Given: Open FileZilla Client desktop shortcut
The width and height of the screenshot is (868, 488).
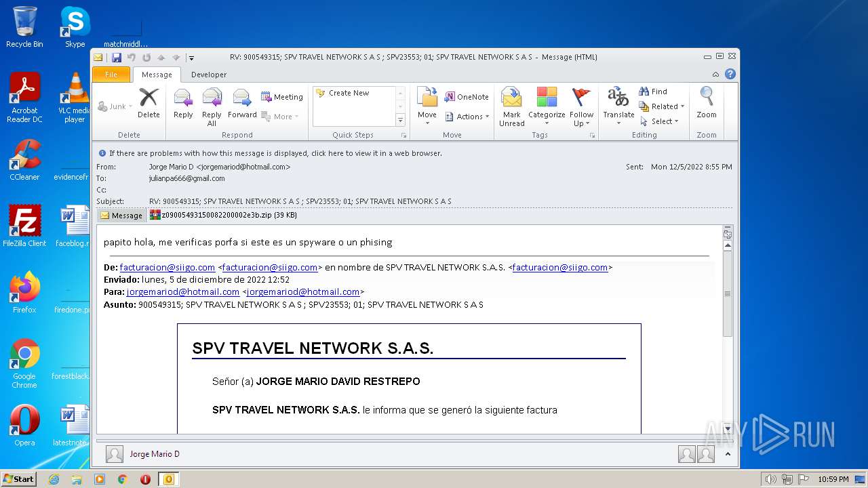Looking at the screenshot, I should point(24,226).
